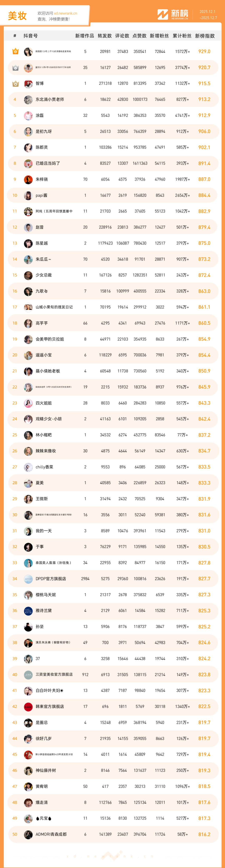
Task: Click the DPDP官方旗舰店 brand logo avatar
Action: [28, 579]
